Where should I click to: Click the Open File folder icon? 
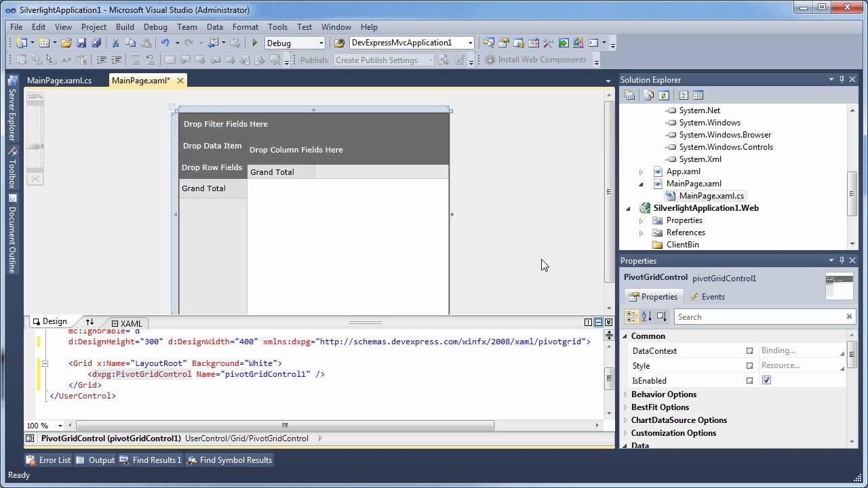66,43
